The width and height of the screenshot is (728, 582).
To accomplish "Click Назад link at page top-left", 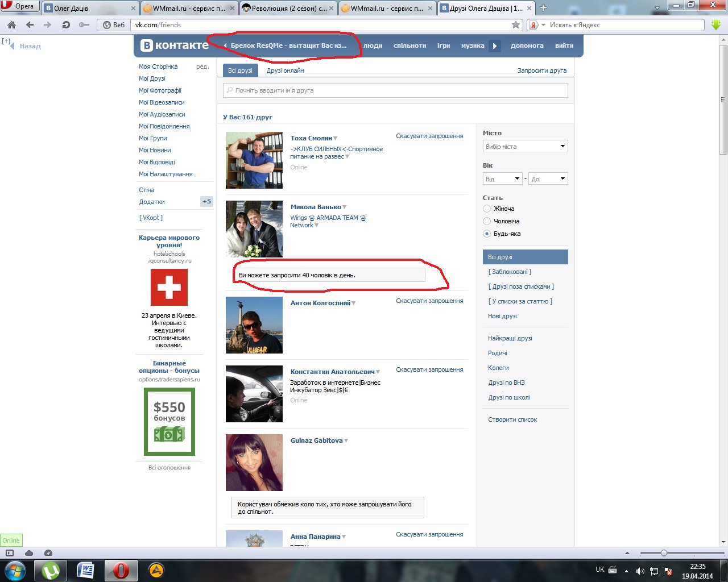I will [x=30, y=47].
